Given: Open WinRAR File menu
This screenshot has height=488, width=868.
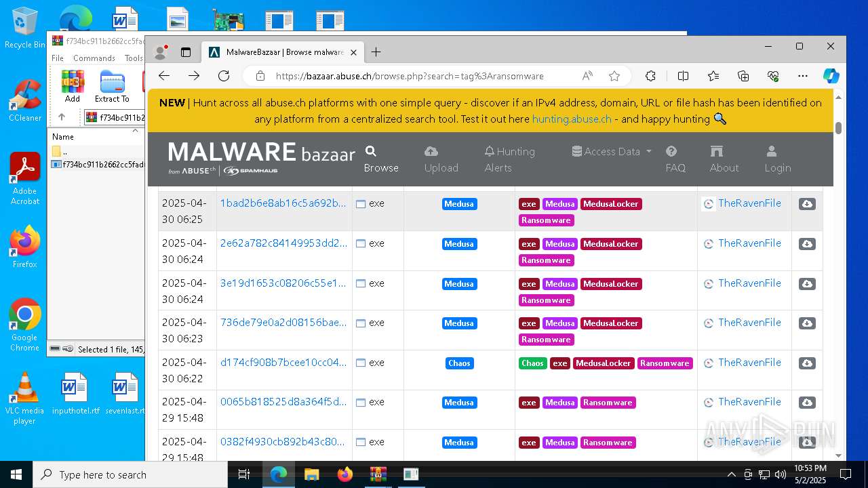Looking at the screenshot, I should (58, 58).
